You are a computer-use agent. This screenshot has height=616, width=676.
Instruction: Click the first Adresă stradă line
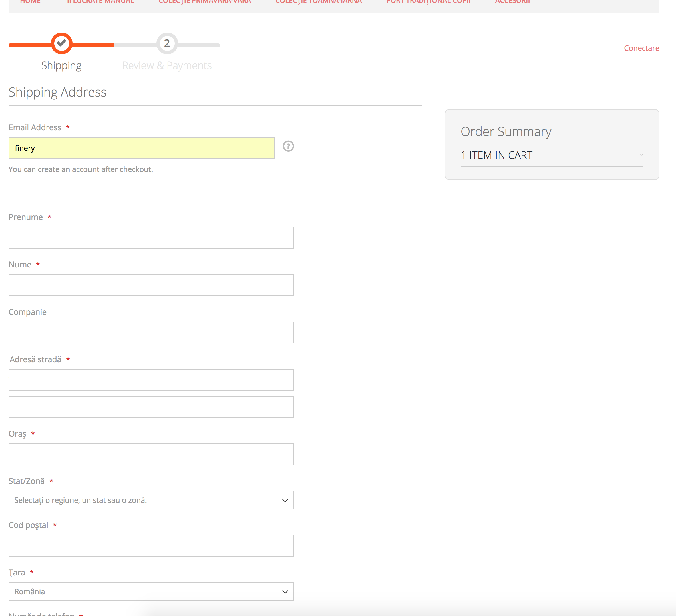coord(151,380)
